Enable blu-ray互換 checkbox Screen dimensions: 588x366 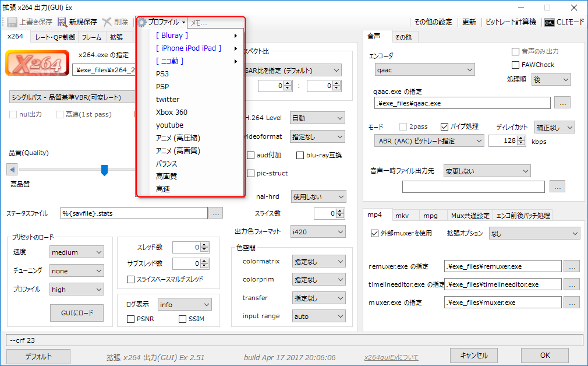click(x=300, y=155)
